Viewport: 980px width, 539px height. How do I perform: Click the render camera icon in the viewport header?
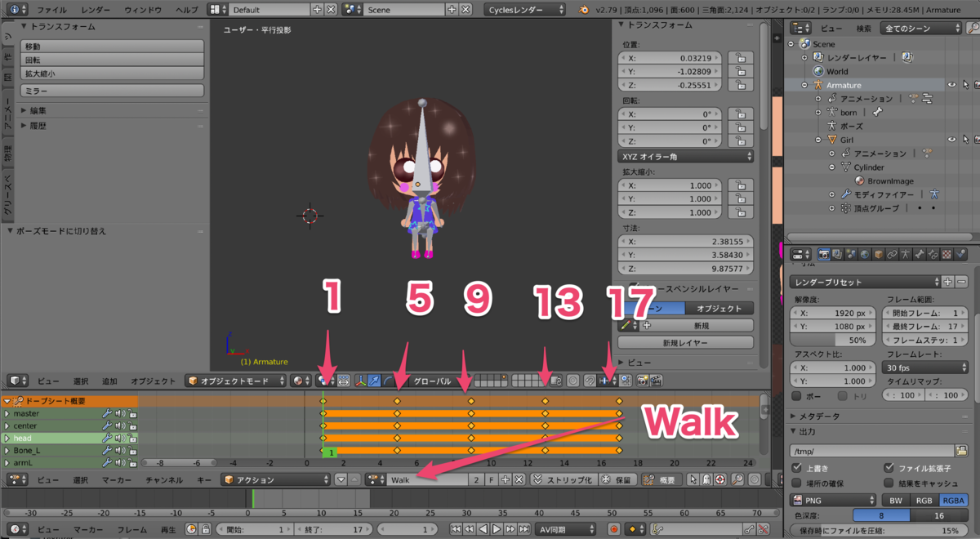(x=643, y=381)
